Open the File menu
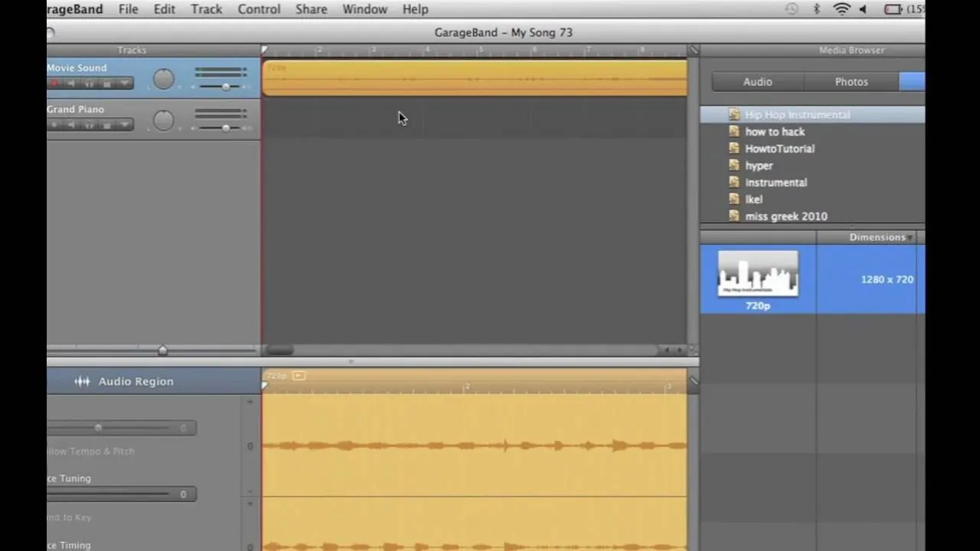This screenshot has height=551, width=980. 128,9
